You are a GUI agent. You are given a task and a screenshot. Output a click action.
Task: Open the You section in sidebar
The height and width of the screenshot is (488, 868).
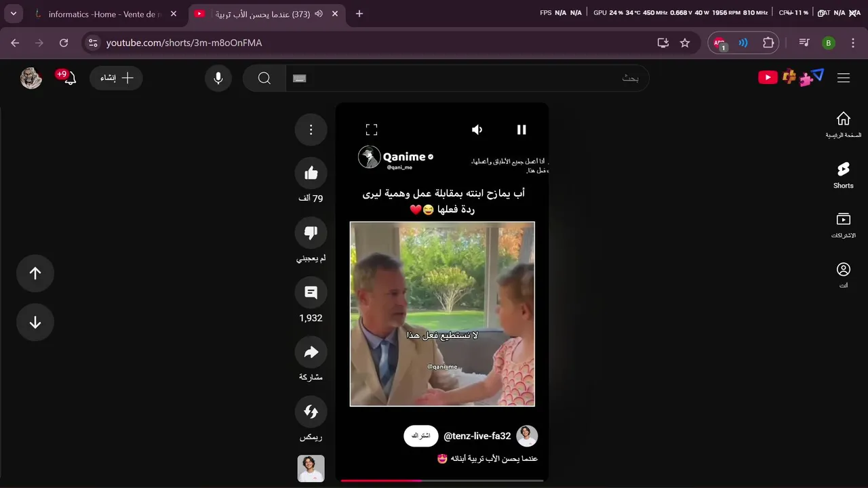tap(844, 275)
